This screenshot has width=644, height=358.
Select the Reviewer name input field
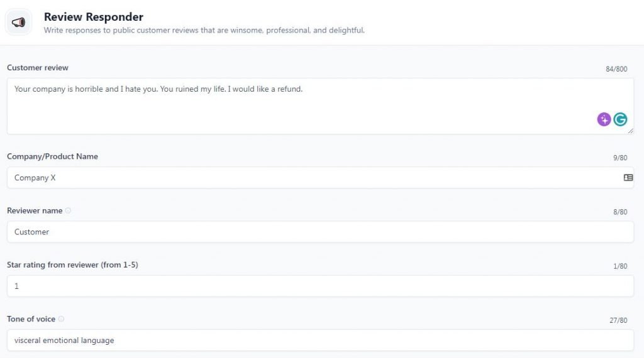(320, 232)
